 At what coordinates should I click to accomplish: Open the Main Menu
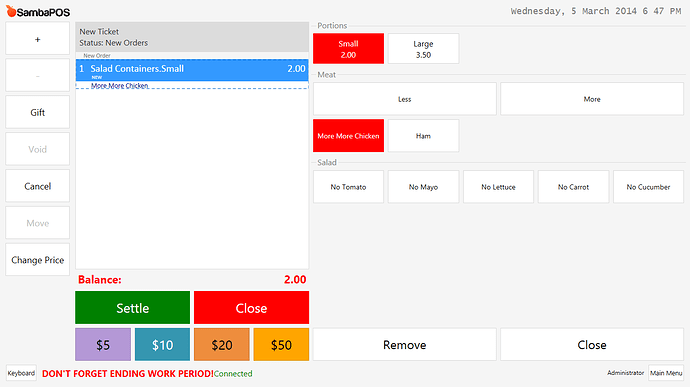click(666, 373)
